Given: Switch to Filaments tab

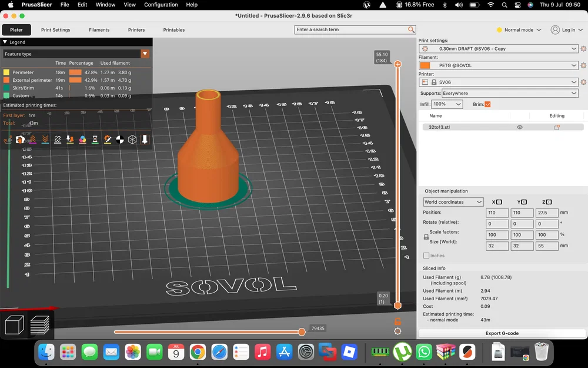Looking at the screenshot, I should [99, 29].
